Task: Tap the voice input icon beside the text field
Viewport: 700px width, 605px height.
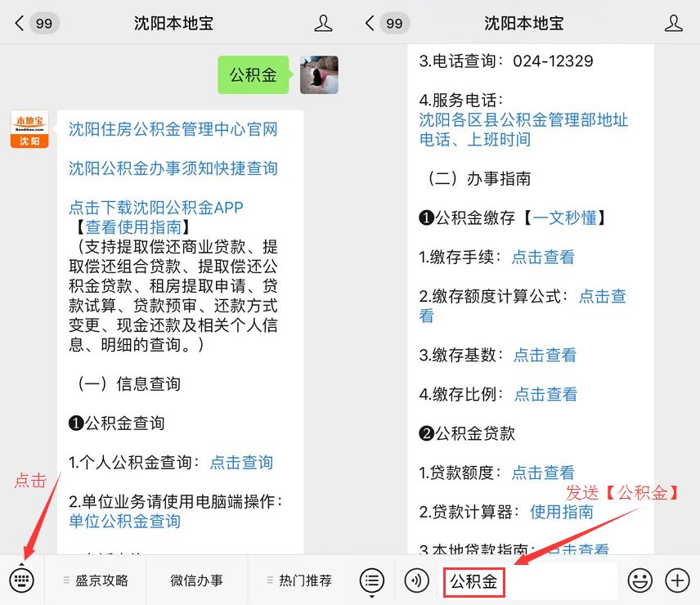Action: pos(416,580)
